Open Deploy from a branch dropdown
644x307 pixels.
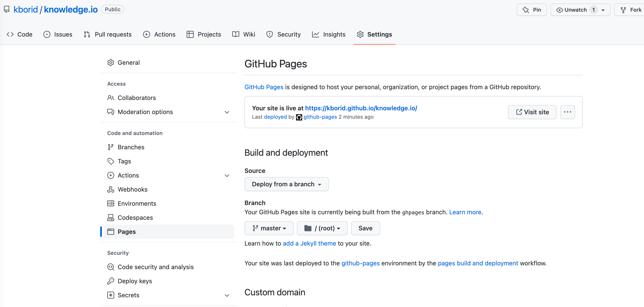click(286, 184)
